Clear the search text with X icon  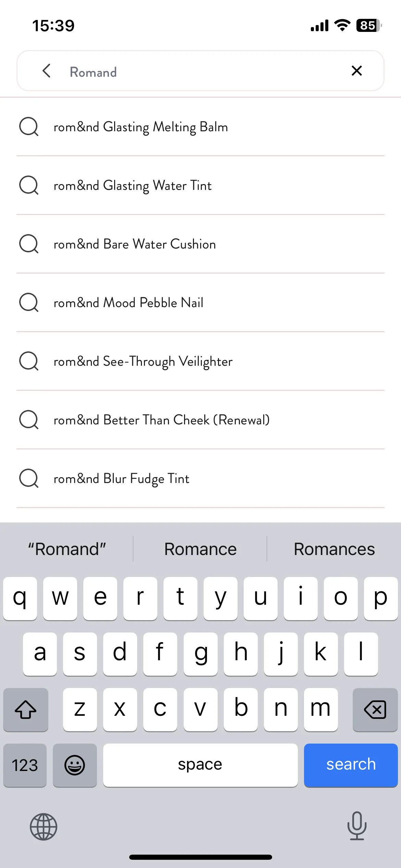click(357, 71)
